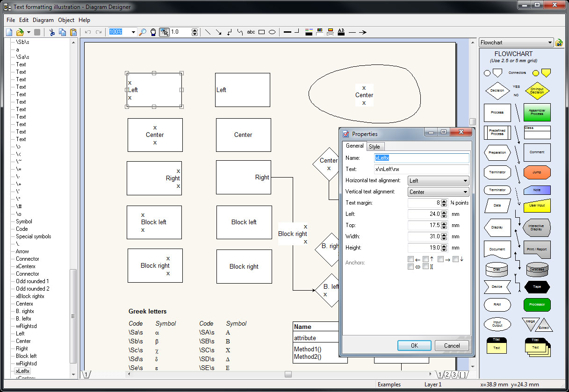Copy selected object using toolbar icon
This screenshot has height=392, width=569.
[x=62, y=32]
